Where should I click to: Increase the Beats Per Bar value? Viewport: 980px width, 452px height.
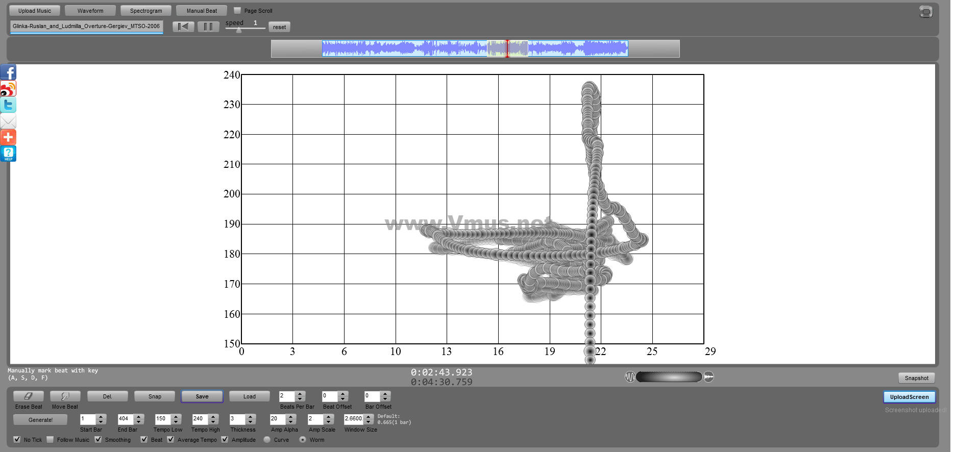(300, 393)
